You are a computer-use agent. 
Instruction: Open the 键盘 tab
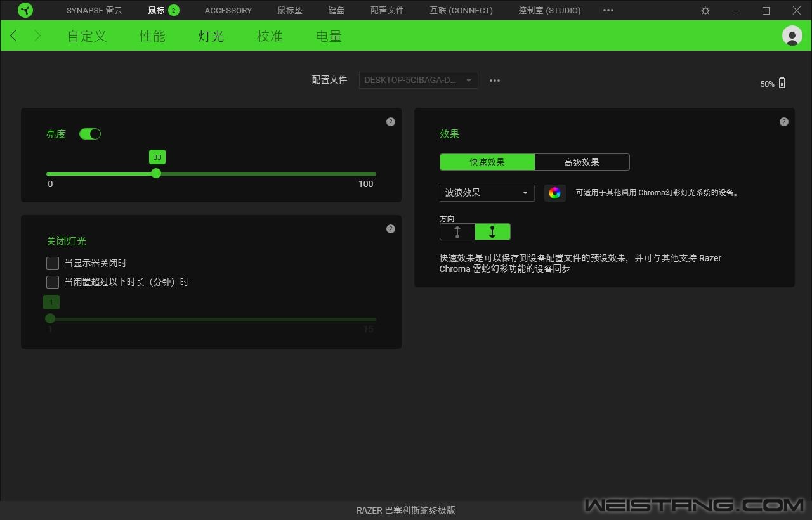coord(337,10)
